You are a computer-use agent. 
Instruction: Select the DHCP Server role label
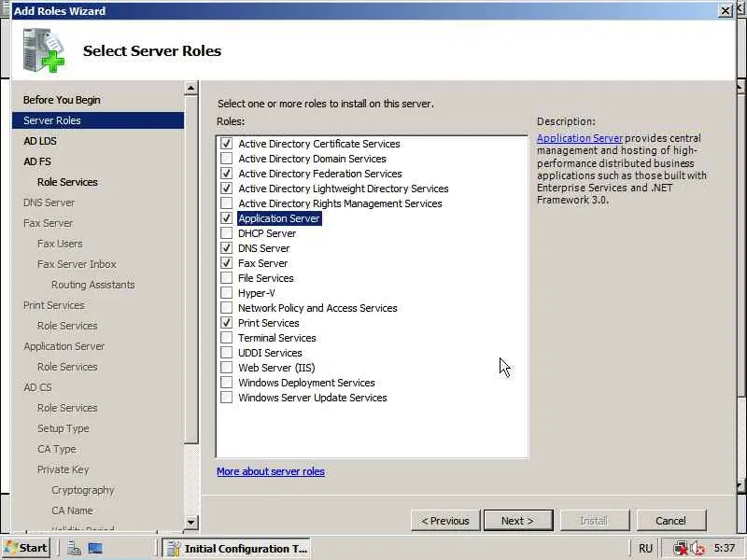267,233
